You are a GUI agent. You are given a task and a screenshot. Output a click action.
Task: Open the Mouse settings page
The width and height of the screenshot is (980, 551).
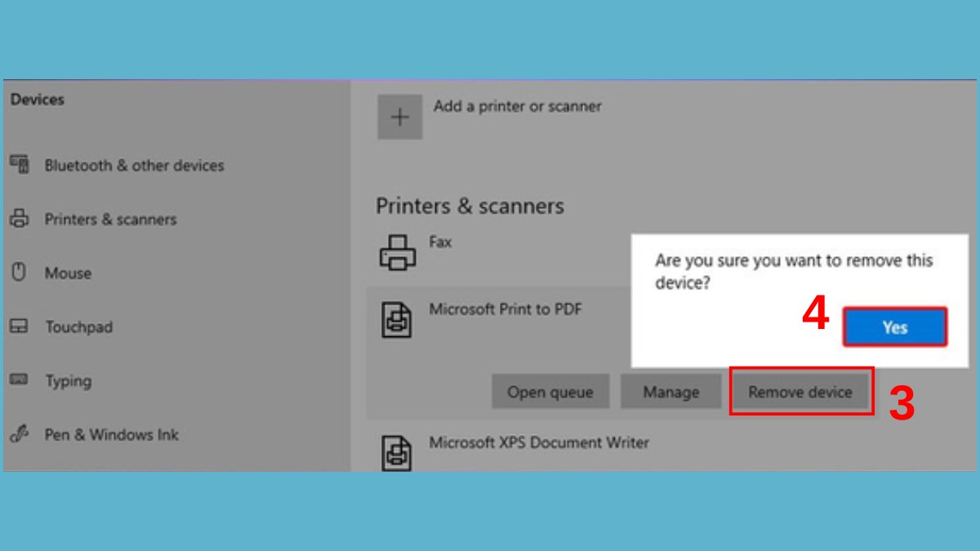coord(69,273)
